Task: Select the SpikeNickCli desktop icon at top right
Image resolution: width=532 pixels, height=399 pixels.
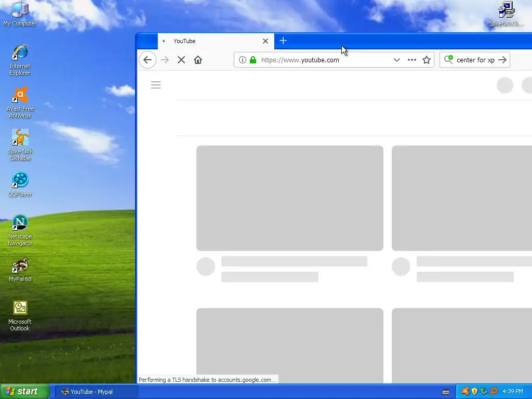Action: tap(506, 15)
